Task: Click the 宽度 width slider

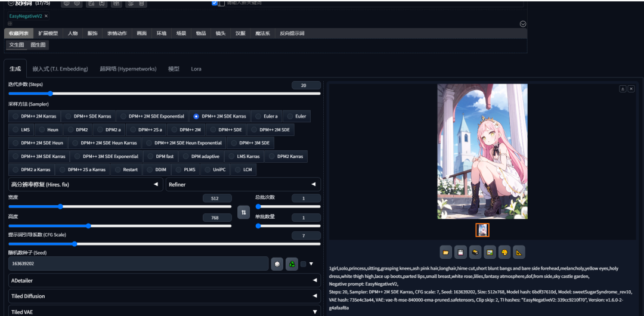Action: [x=120, y=206]
